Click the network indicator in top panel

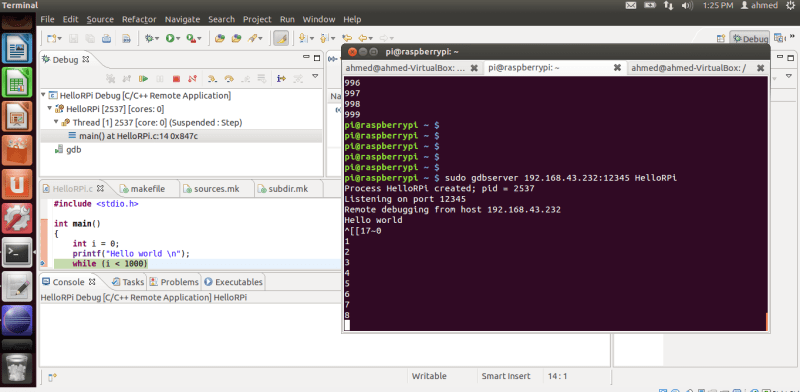(x=668, y=5)
